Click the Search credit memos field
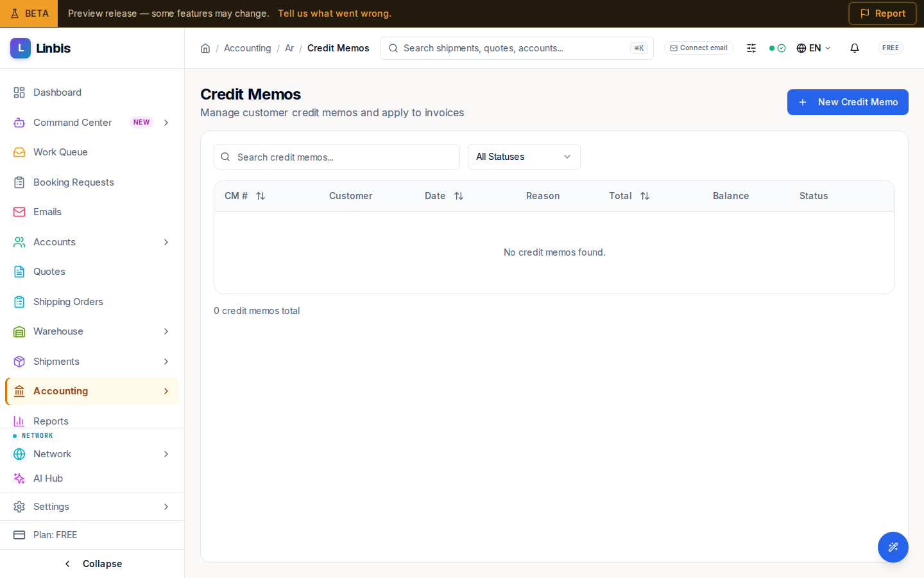Viewport: 924px width, 578px height. 337,157
